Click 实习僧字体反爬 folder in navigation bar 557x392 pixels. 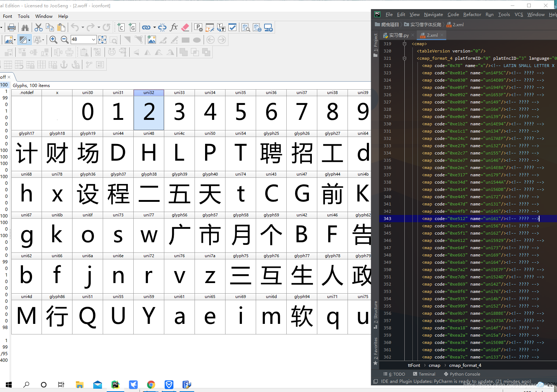pyautogui.click(x=423, y=25)
